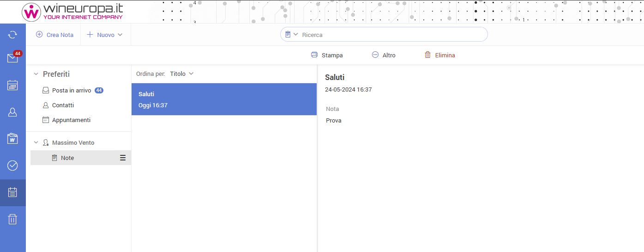Open the Notes icon in left sidebar
Screen dimensions: 644x252
coord(12,192)
